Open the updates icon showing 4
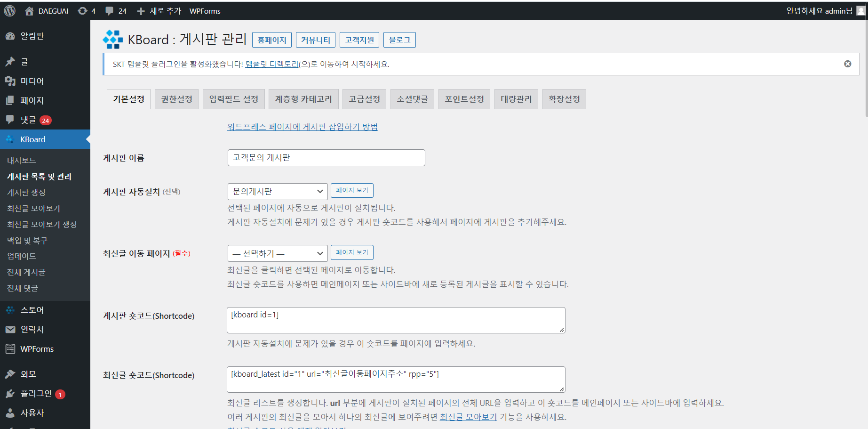The image size is (868, 429). pyautogui.click(x=82, y=11)
